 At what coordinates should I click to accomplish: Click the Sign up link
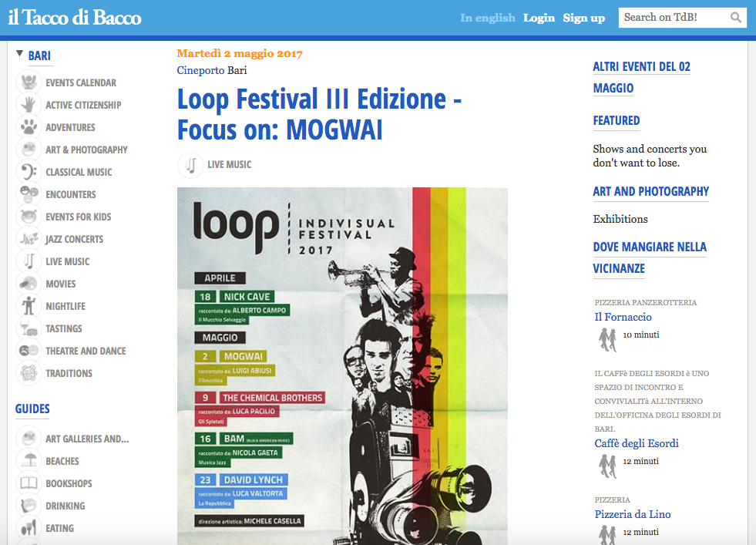pyautogui.click(x=584, y=18)
